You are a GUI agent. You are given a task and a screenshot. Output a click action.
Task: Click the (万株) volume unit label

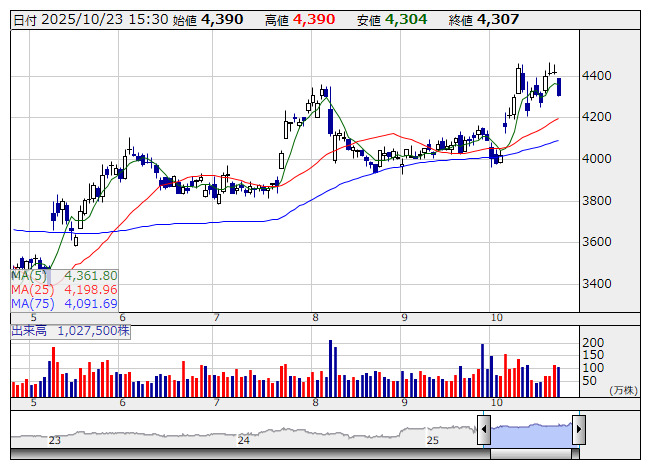[623, 390]
